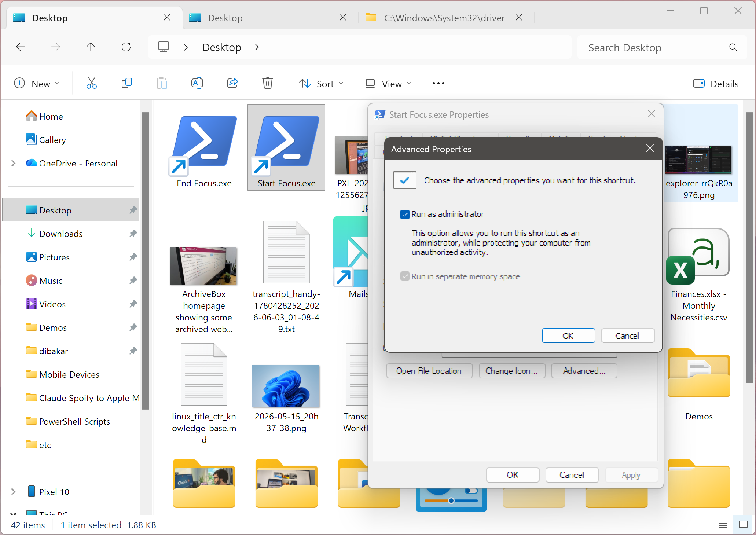Click chevron before Desktop in address bar

(x=186, y=47)
